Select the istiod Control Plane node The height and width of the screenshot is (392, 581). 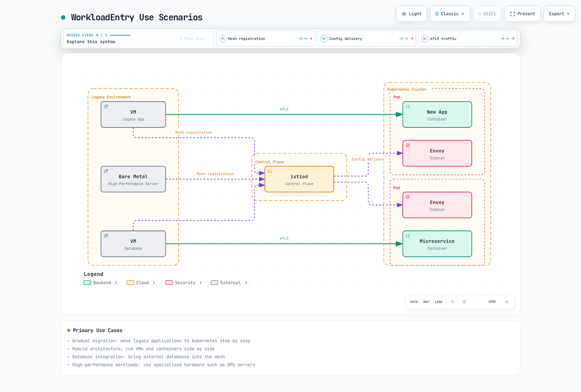point(299,179)
